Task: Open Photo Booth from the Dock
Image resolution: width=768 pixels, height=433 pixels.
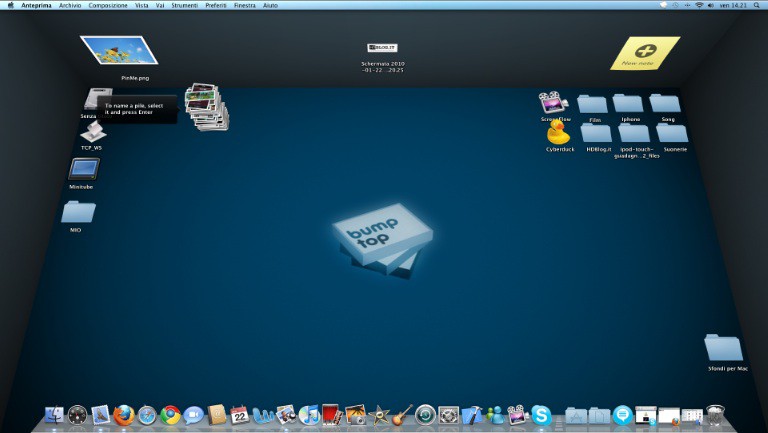Action: [x=332, y=414]
